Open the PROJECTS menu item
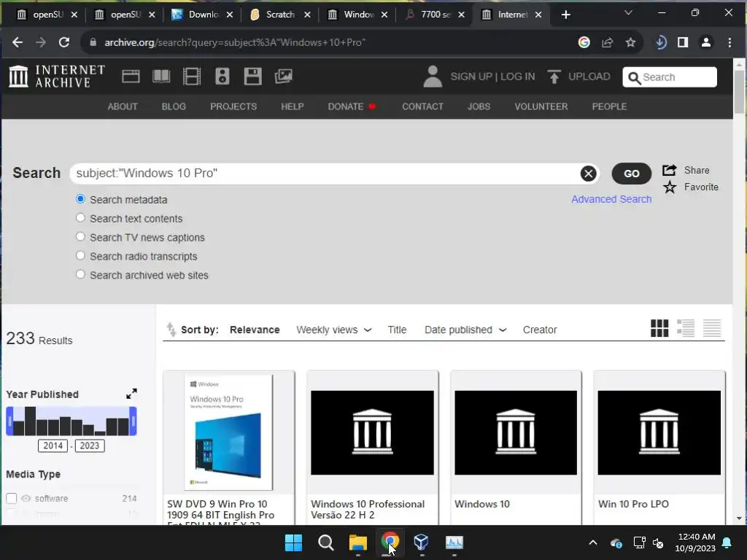The width and height of the screenshot is (747, 560). [233, 106]
